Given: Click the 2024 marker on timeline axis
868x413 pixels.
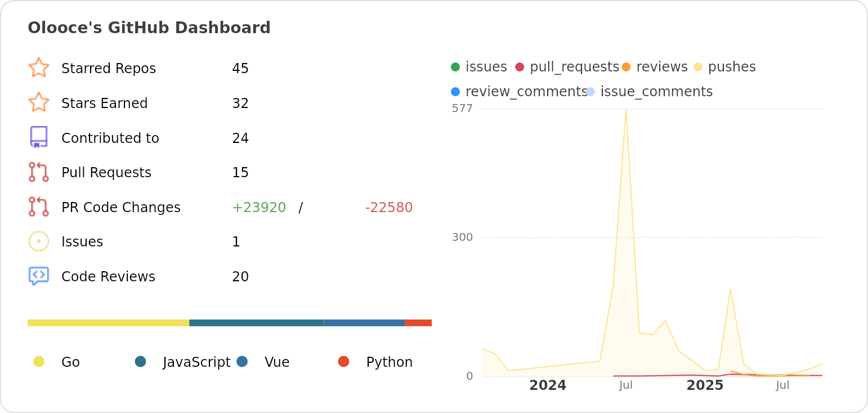Looking at the screenshot, I should (548, 385).
